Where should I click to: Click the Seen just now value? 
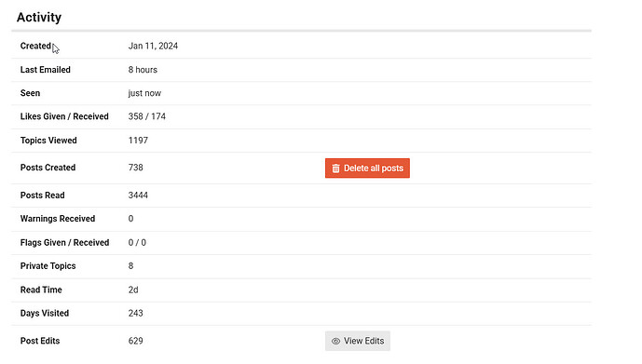point(144,93)
